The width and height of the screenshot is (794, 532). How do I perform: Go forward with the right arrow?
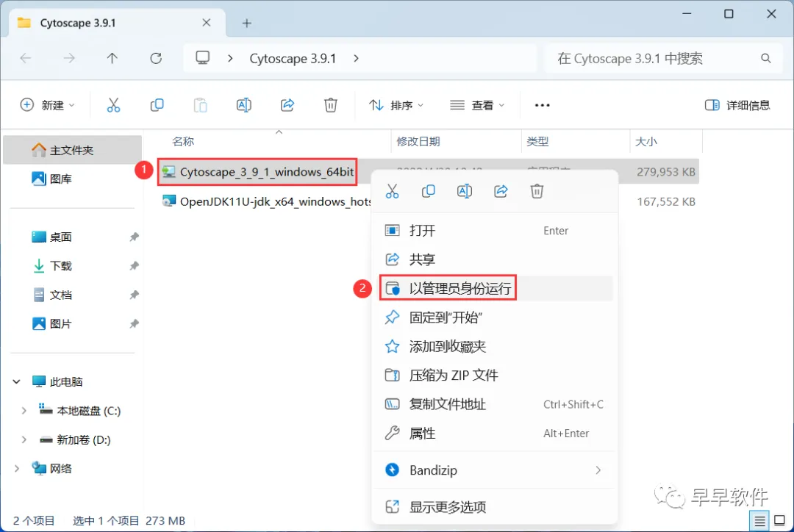[69, 58]
